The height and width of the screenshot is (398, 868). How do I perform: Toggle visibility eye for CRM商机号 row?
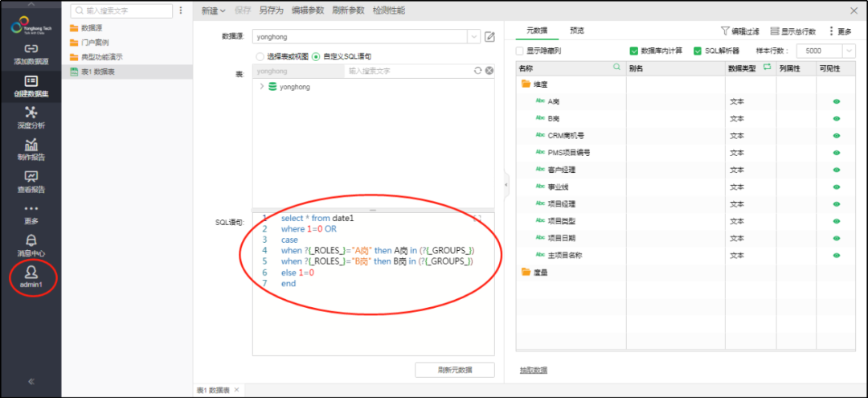(836, 136)
